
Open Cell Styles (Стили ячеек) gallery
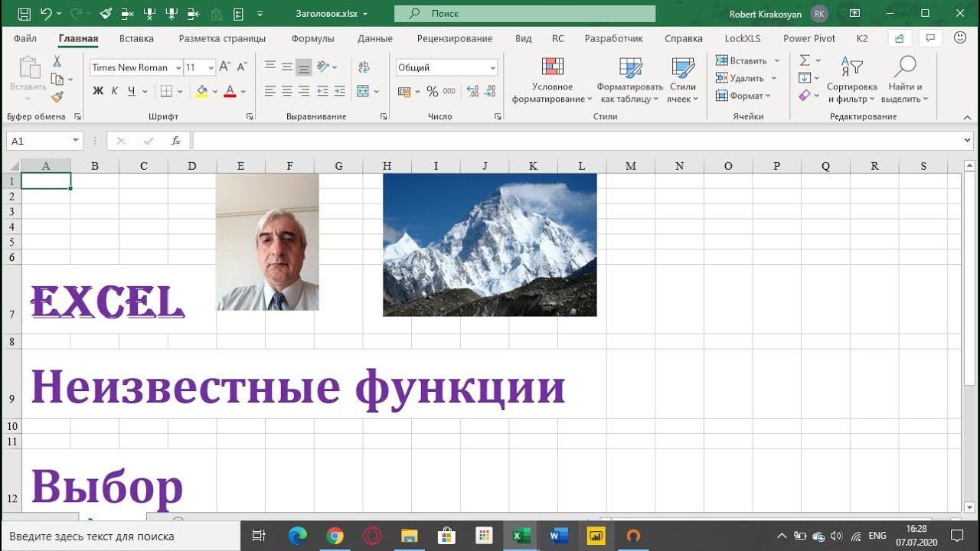(x=682, y=80)
